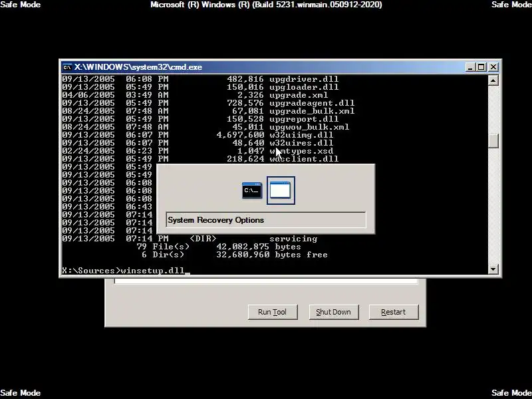Click the upgrade_bulk.xml file name

pos(312,111)
